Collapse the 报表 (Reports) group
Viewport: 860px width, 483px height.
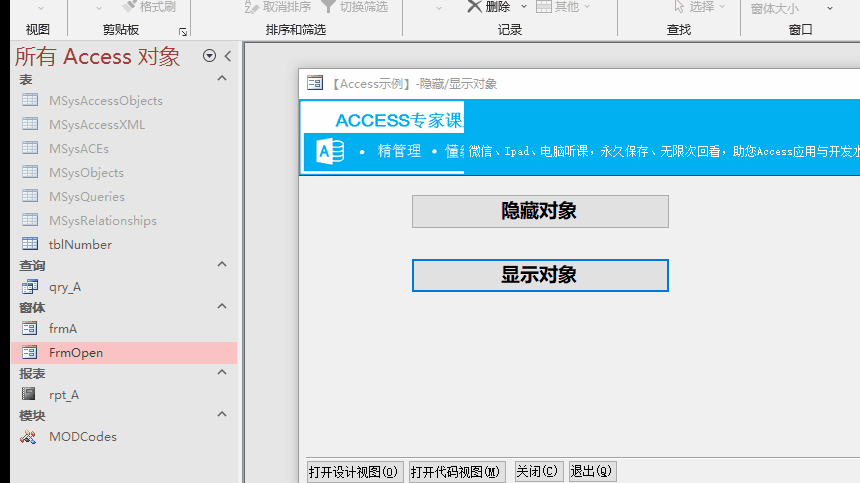pyautogui.click(x=222, y=372)
